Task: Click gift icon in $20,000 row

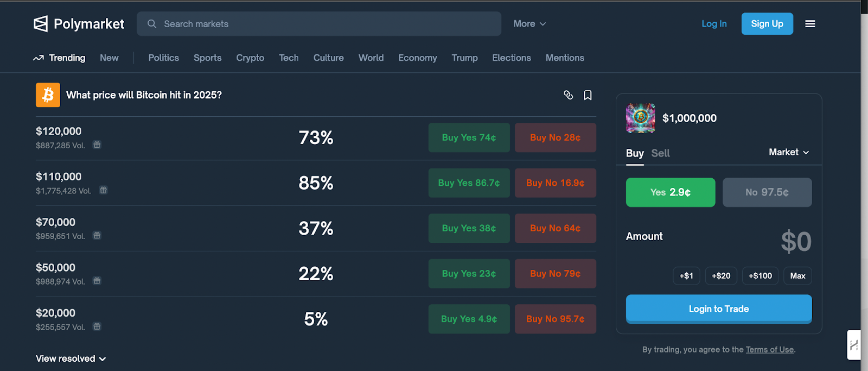Action: tap(97, 326)
